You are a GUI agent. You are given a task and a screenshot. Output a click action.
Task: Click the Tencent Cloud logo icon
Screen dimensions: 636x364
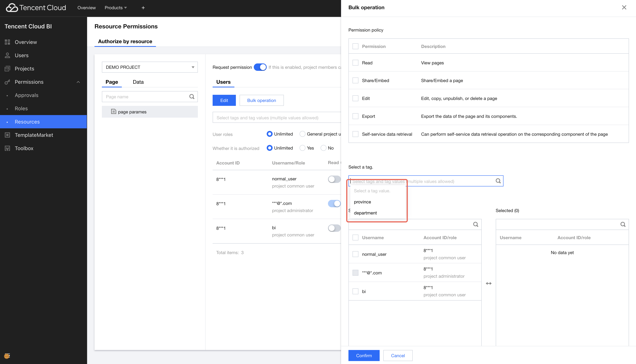12,8
